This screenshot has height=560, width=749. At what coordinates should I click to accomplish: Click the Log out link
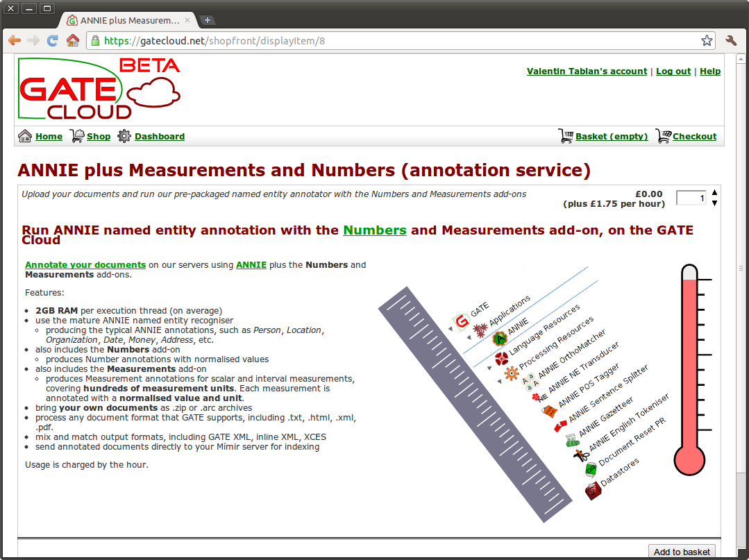pyautogui.click(x=673, y=71)
